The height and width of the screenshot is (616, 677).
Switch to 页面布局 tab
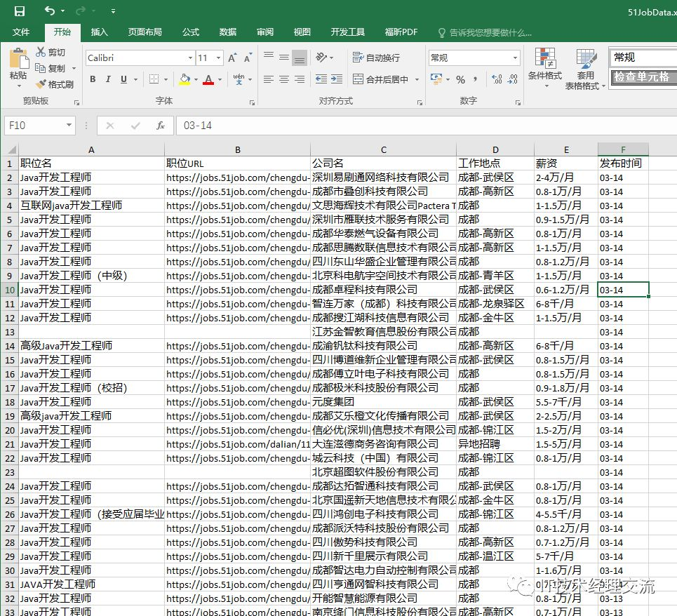tap(145, 32)
